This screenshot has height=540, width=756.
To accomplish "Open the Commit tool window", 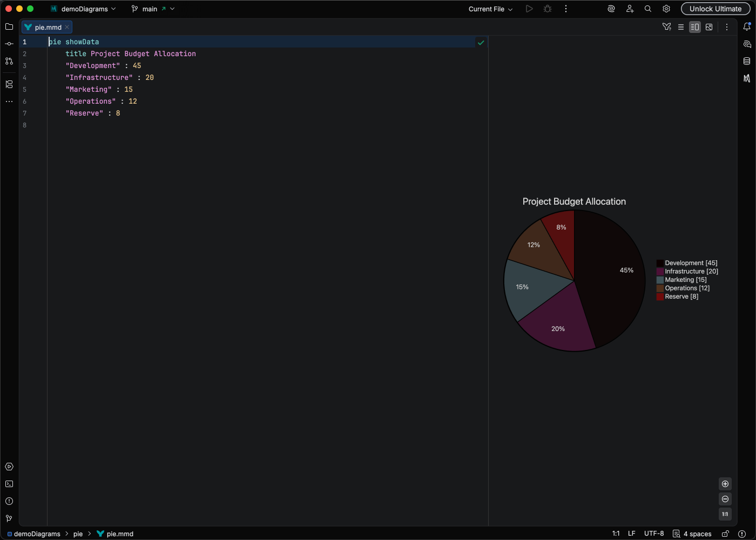I will click(x=9, y=44).
